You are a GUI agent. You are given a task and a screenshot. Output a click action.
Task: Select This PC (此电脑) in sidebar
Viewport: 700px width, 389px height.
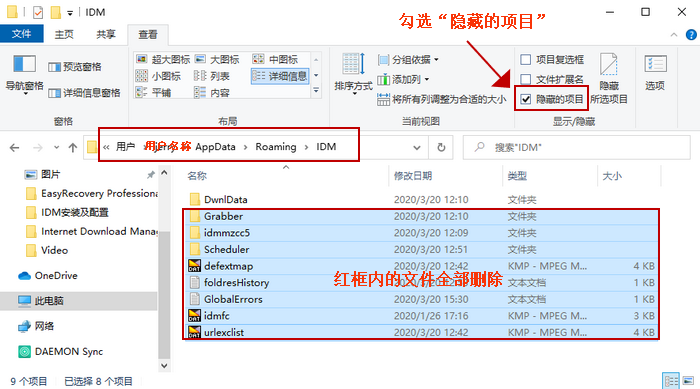(79, 301)
